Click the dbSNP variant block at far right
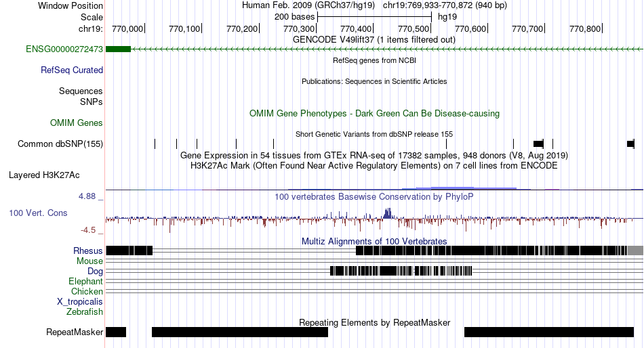The height and width of the screenshot is (348, 644). (x=631, y=144)
